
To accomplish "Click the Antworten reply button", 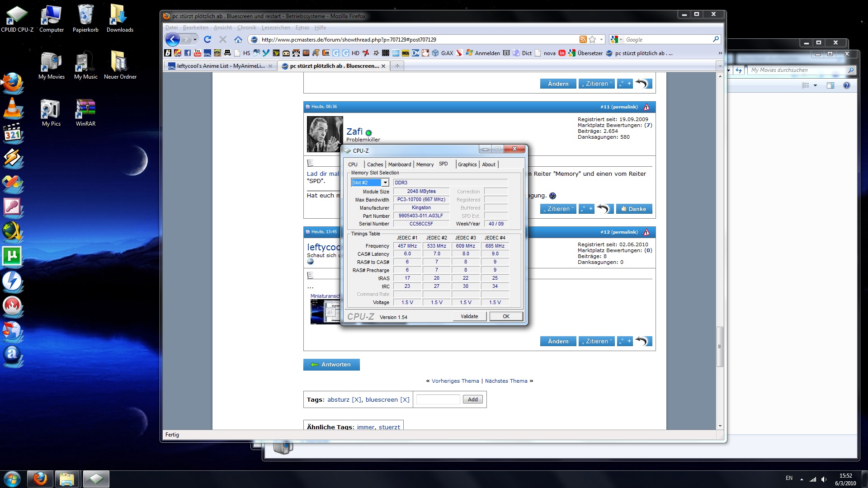I will tap(331, 365).
